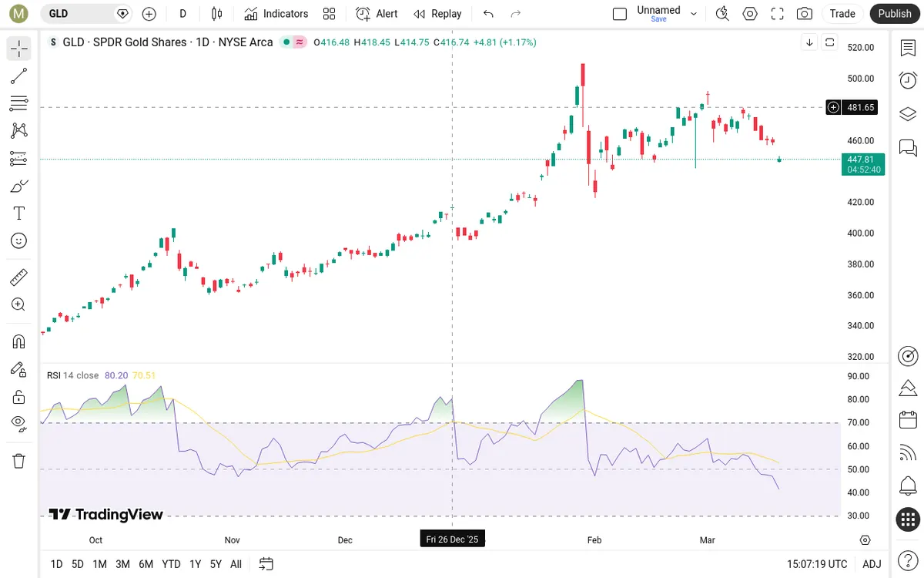
Task: Start bar Replay mode
Action: pyautogui.click(x=437, y=14)
